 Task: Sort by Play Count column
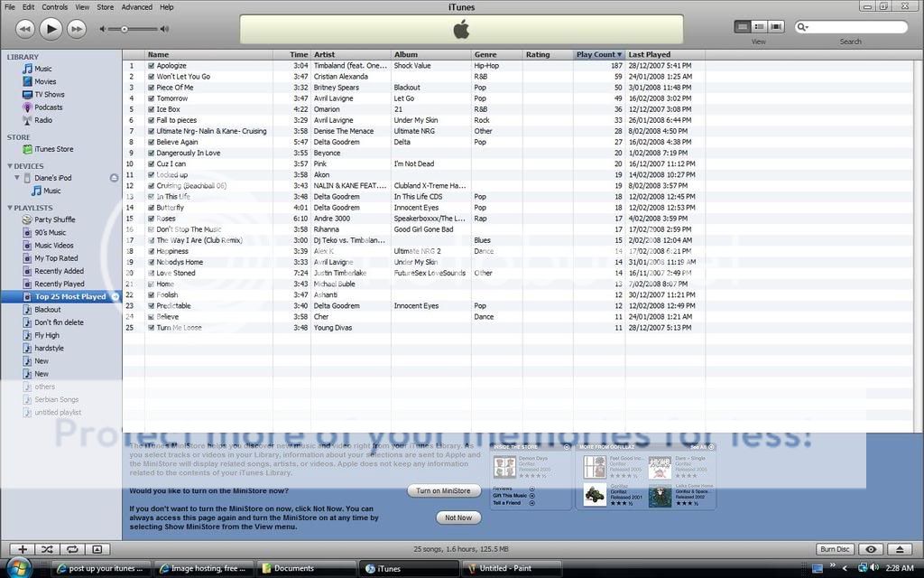[599, 54]
